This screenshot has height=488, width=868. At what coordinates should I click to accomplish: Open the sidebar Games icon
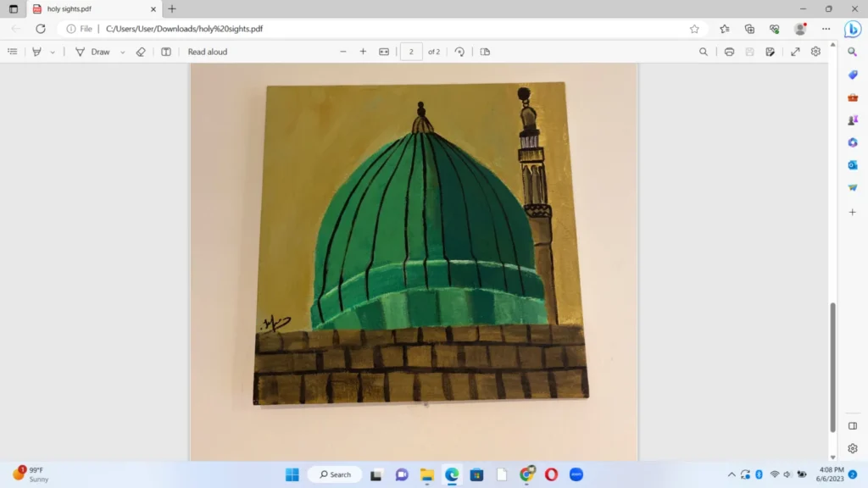click(853, 120)
